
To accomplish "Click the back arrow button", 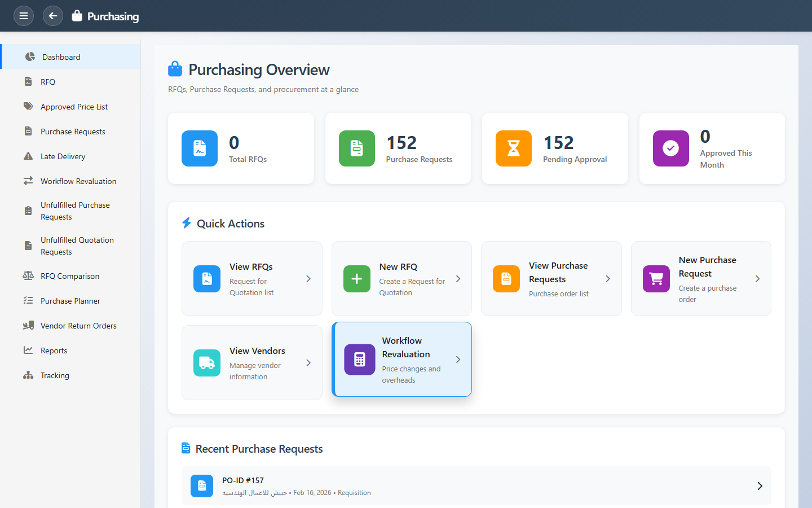I will click(53, 16).
